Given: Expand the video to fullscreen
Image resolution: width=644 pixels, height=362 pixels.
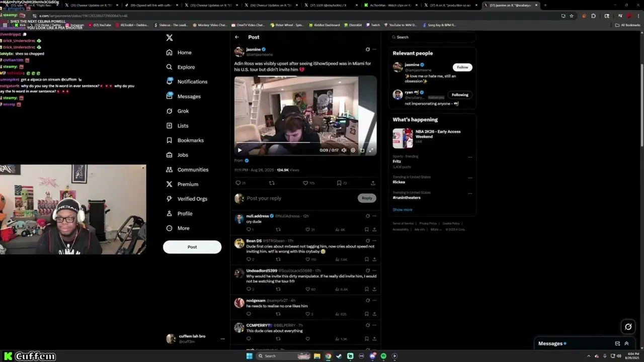Looking at the screenshot, I should tap(371, 150).
